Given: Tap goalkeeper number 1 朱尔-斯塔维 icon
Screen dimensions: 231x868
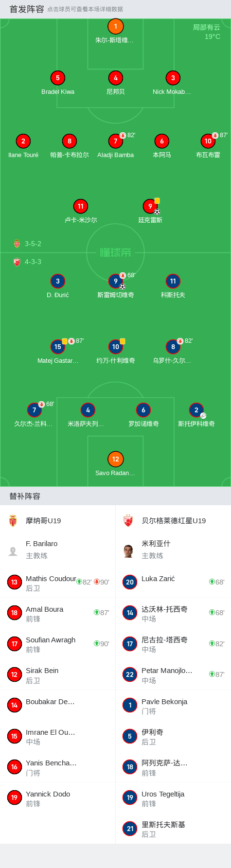Looking at the screenshot, I should coord(115,27).
